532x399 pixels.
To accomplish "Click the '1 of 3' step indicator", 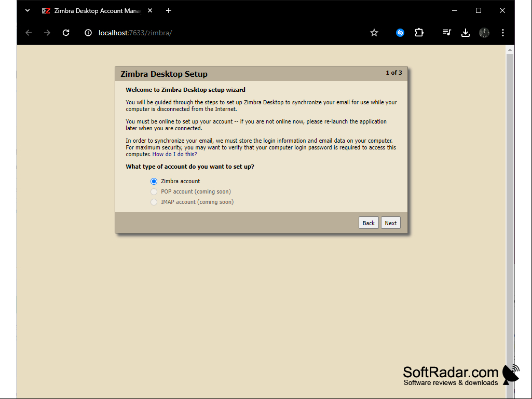I will (394, 73).
